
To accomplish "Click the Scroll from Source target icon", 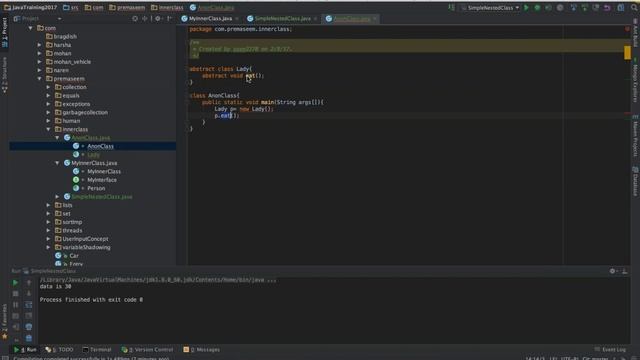I will click(x=135, y=18).
